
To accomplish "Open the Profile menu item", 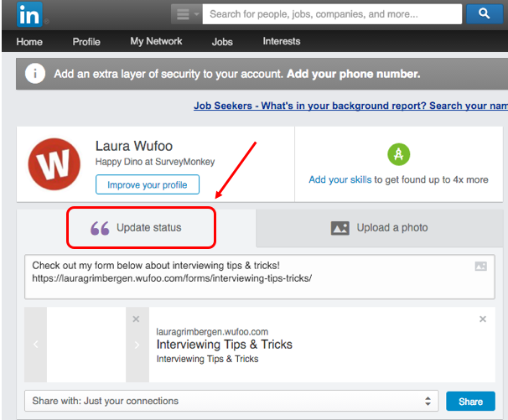I will point(86,41).
